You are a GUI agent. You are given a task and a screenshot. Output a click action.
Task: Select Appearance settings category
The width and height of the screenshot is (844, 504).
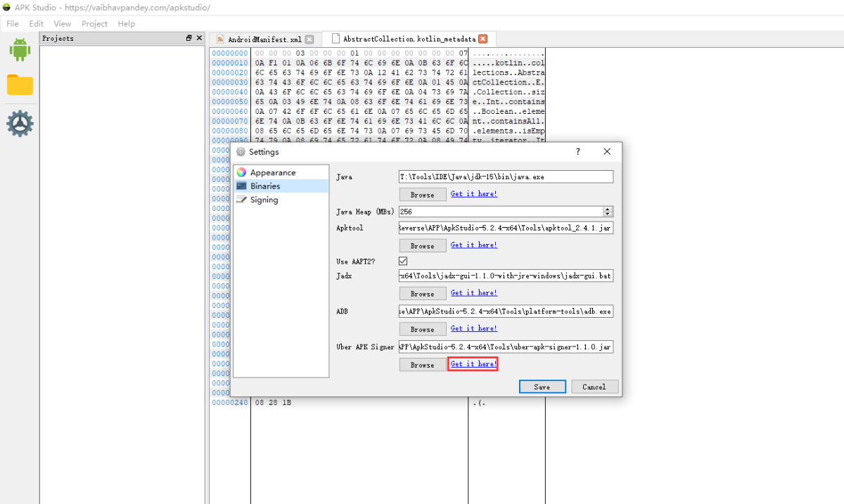coord(281,172)
